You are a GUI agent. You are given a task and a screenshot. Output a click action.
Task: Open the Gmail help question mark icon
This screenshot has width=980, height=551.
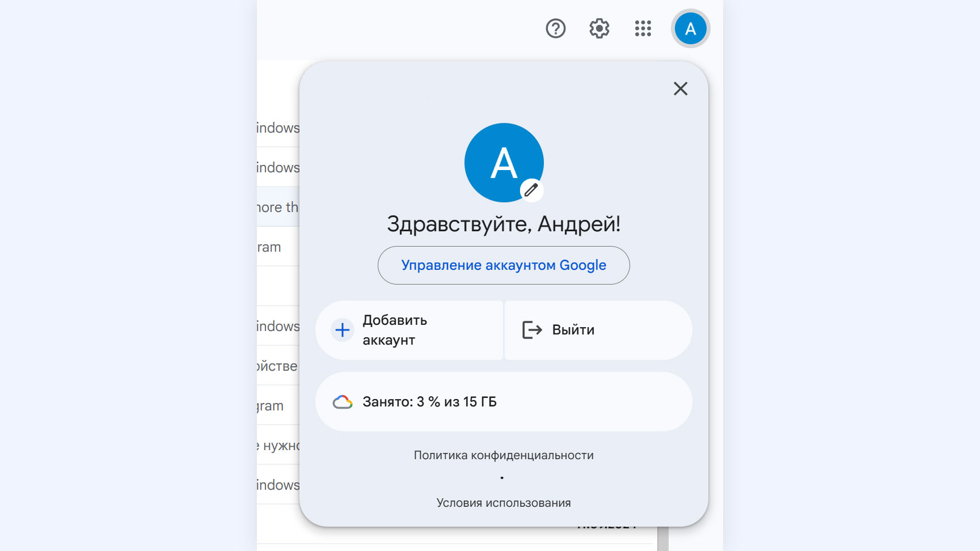click(x=556, y=28)
